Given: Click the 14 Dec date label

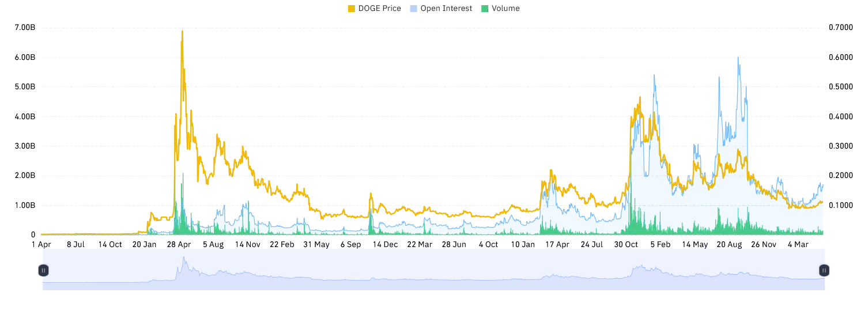Looking at the screenshot, I should pyautogui.click(x=385, y=244).
